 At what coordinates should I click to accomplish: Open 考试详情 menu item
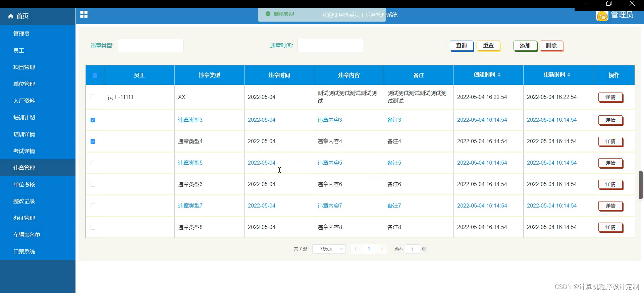click(x=38, y=151)
